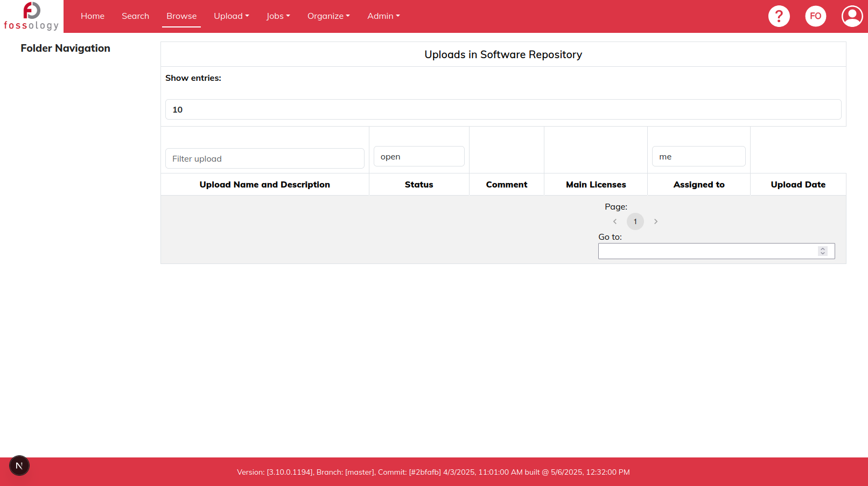Sort by Upload Date column header
This screenshot has height=486, width=868.
coord(798,184)
